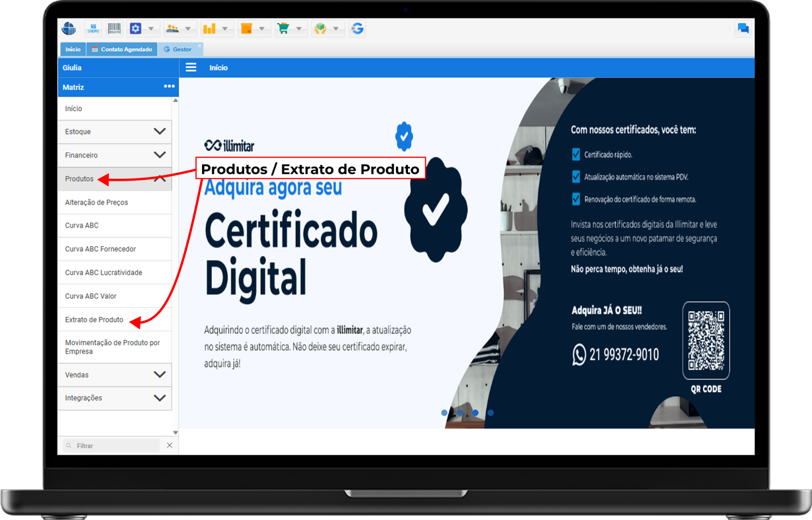Screen dimensions: 812x520
Task: Open dropdown arrow beside the orange box icon
Action: click(261, 29)
